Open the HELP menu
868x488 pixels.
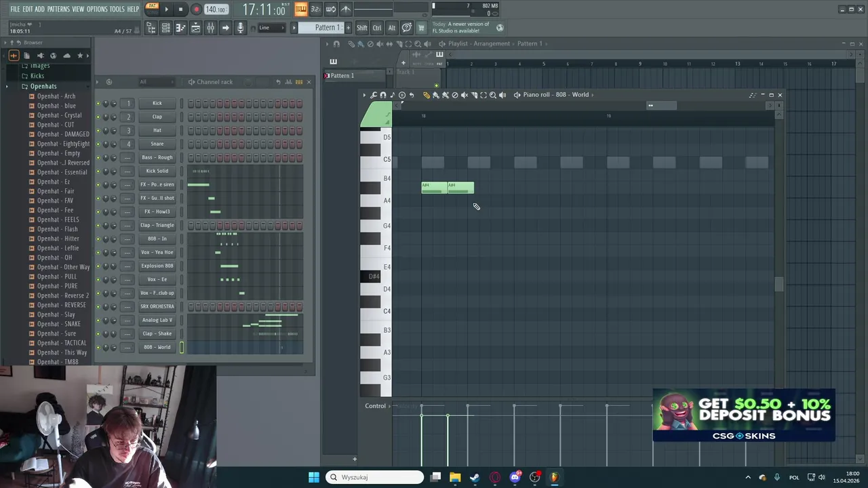pos(133,9)
